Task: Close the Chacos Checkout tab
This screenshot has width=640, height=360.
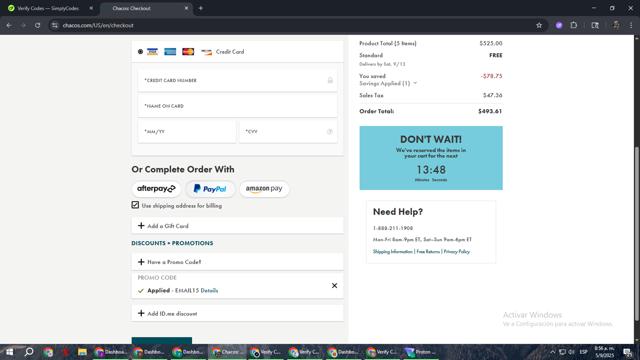Action: tap(186, 8)
